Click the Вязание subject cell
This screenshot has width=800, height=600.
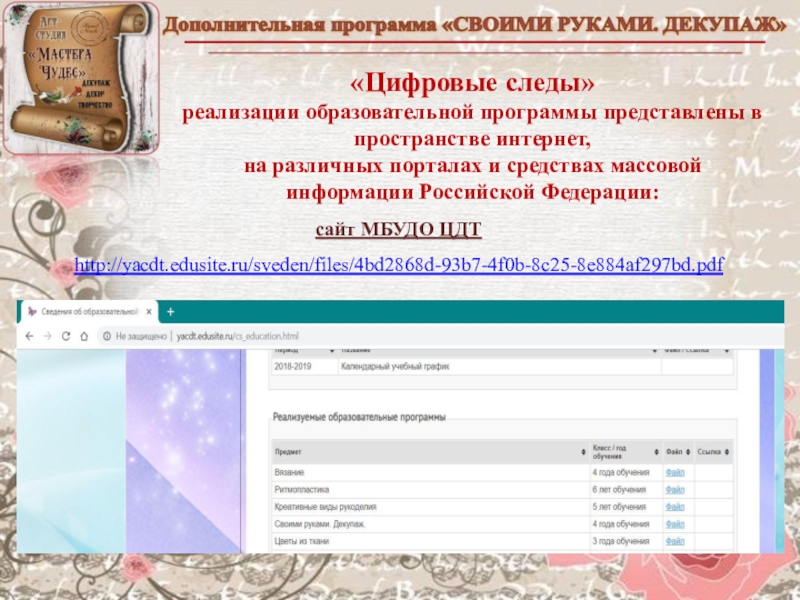tap(431, 472)
